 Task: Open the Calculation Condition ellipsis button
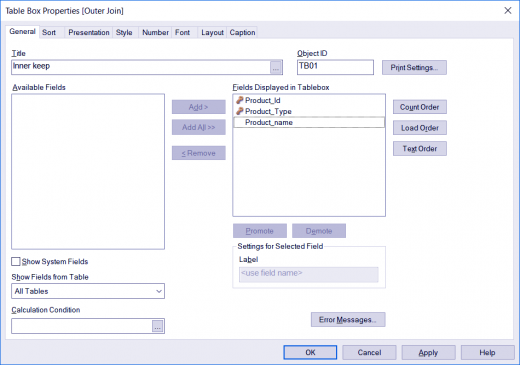(x=157, y=326)
